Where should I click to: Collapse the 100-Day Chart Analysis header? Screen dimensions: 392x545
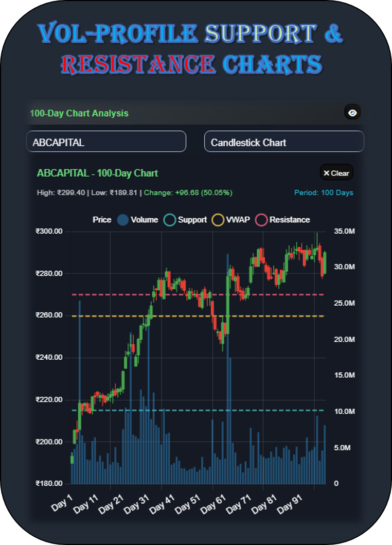(x=79, y=113)
